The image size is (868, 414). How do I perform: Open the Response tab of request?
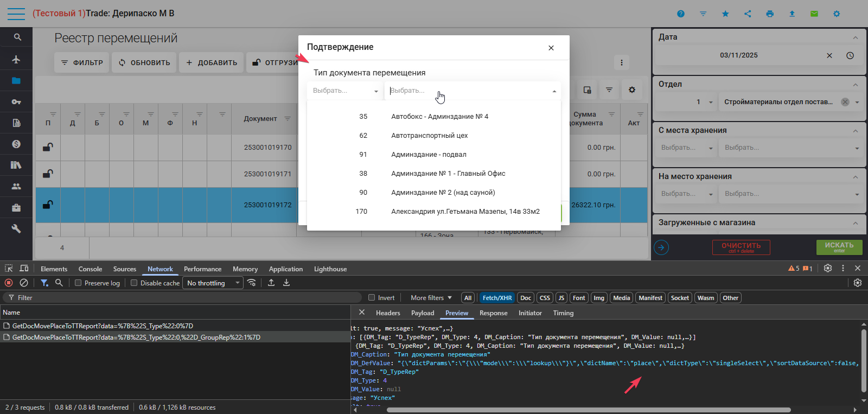pos(494,313)
